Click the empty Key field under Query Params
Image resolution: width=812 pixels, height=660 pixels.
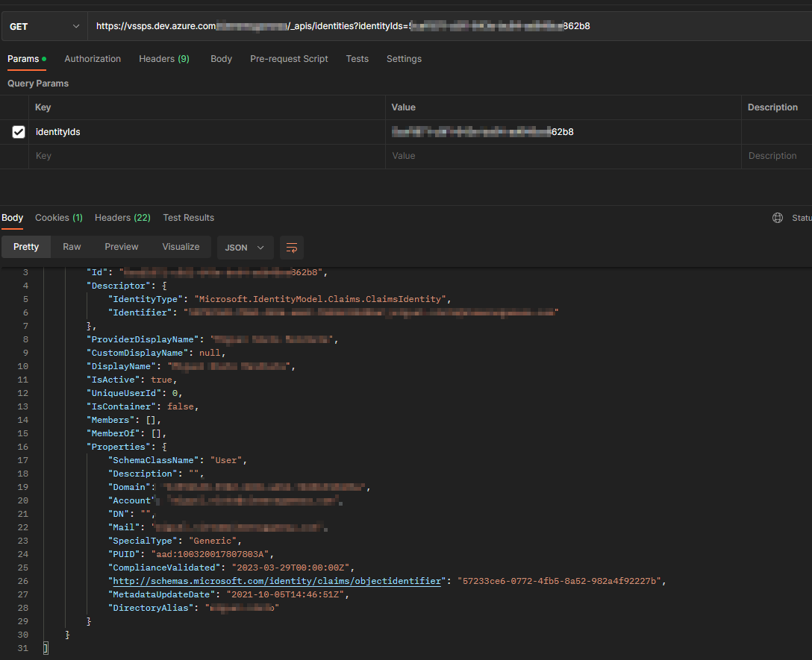coord(149,156)
